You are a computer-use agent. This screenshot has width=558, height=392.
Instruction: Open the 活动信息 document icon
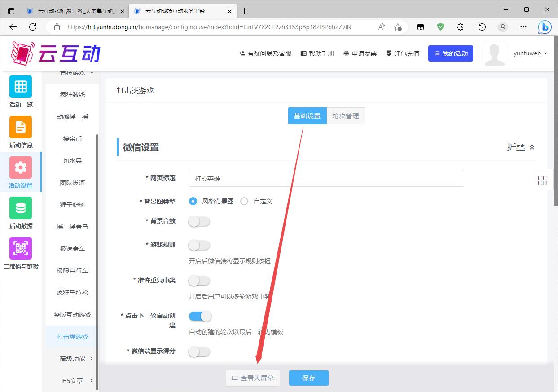(21, 127)
